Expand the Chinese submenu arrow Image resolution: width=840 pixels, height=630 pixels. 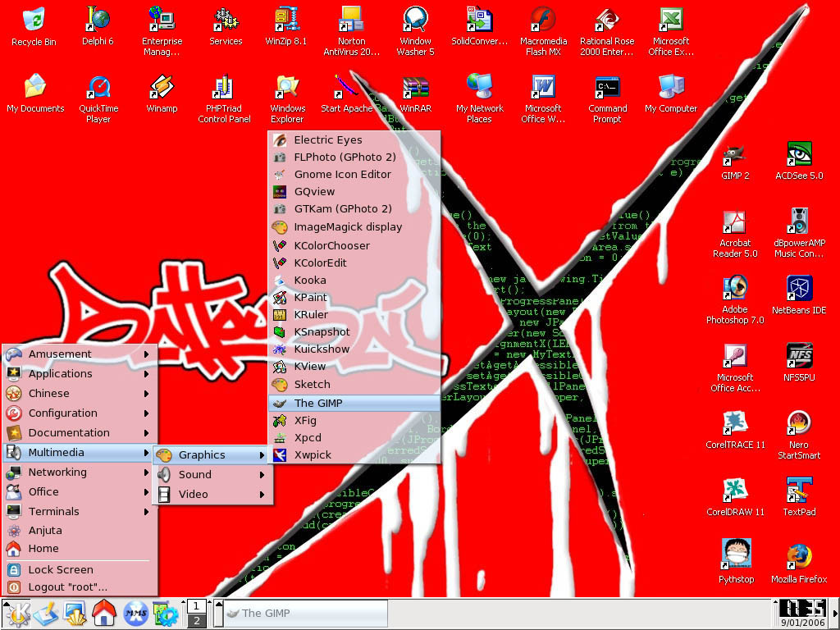click(146, 394)
